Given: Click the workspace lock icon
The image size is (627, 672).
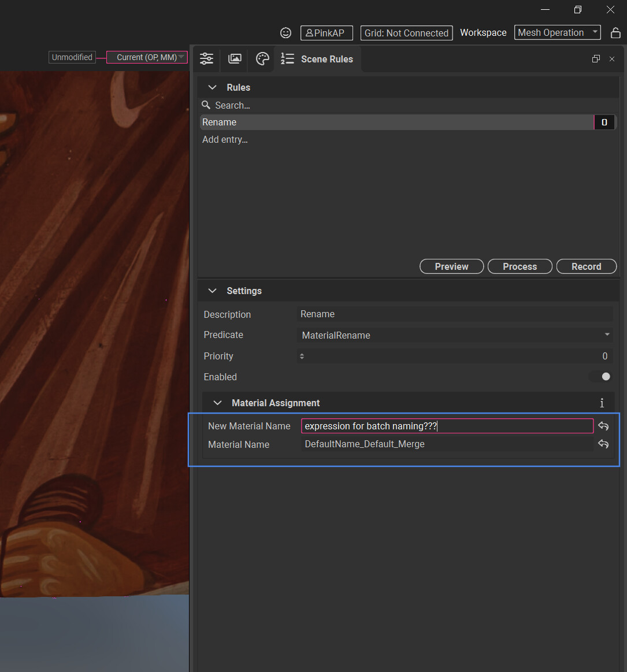Looking at the screenshot, I should [615, 33].
